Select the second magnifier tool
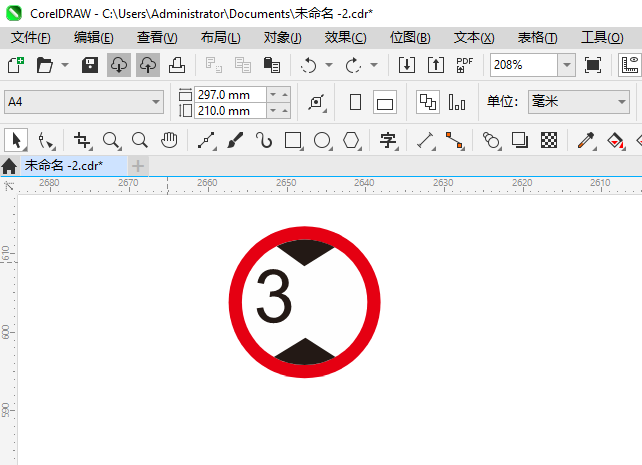642x465 pixels. [x=140, y=140]
